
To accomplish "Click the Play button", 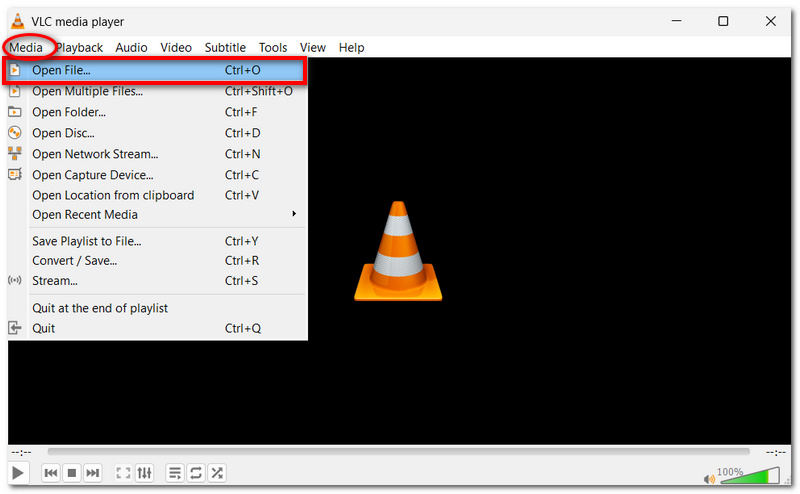I will coord(18,473).
